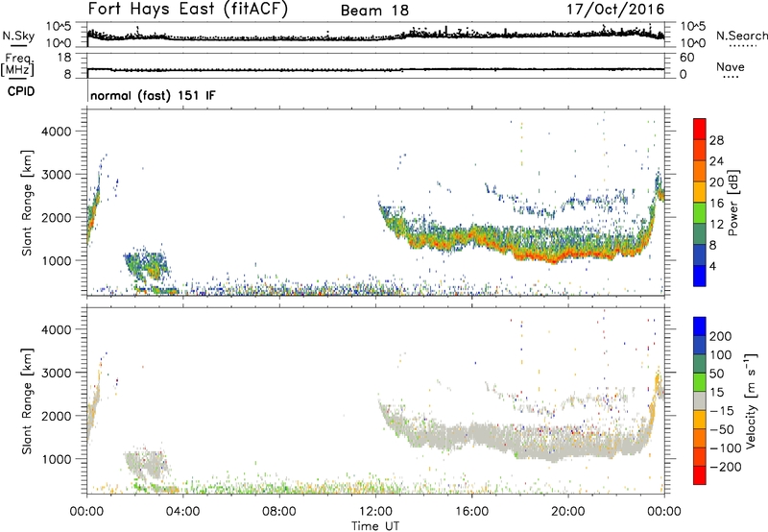This screenshot has height=532, width=768.
Task: Click the "10^0" tick beside N.Search
Action: pyautogui.click(x=693, y=43)
